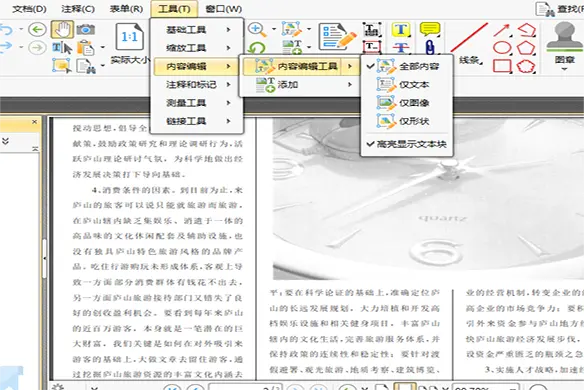
Task: Expand the zoom in dropdown arrow
Action: coord(274,29)
